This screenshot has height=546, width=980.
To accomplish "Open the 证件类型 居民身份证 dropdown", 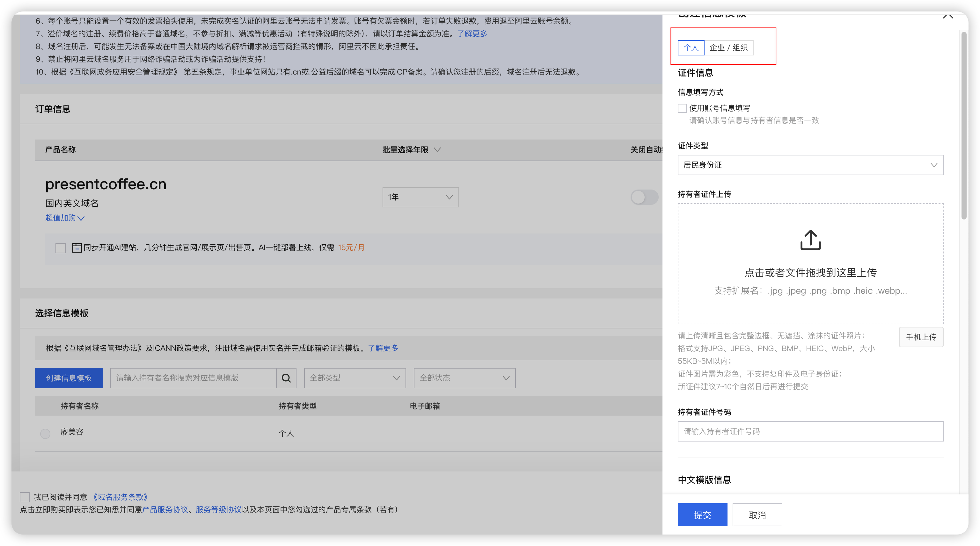I will pyautogui.click(x=810, y=165).
